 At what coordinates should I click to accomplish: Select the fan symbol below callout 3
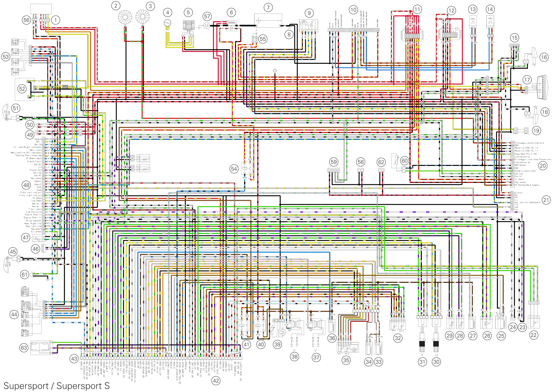click(143, 17)
